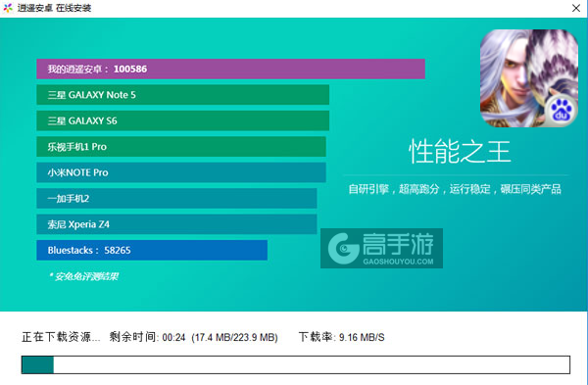This screenshot has width=588, height=385.
Task: Click the 安兔兔评测结果 footnote
Action: (x=83, y=276)
